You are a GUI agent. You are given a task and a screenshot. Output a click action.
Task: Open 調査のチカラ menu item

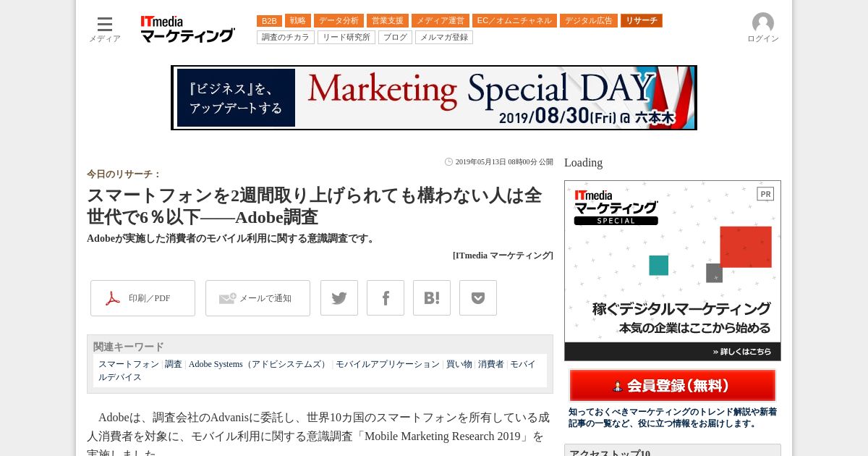[286, 38]
